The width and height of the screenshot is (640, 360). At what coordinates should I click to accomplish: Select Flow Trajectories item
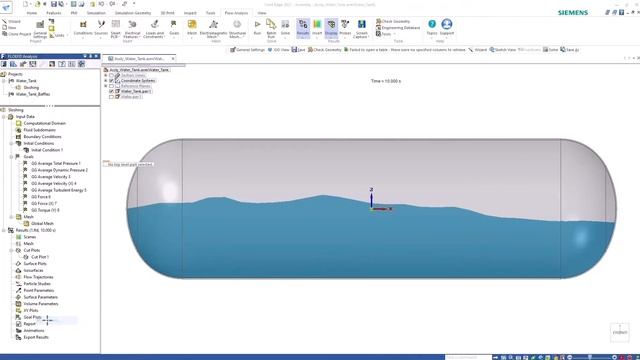[38, 277]
